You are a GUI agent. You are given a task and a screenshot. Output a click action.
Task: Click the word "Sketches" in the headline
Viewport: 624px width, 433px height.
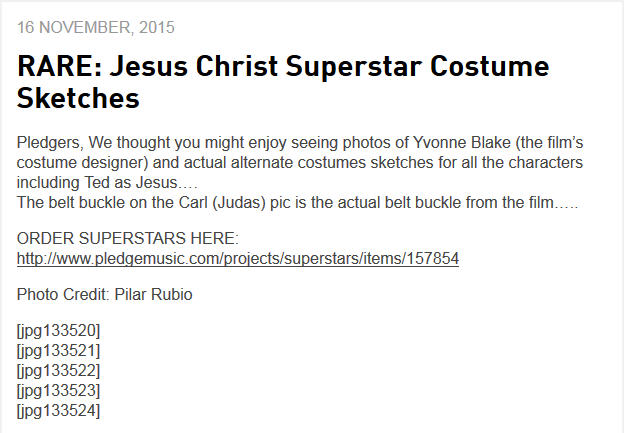78,100
